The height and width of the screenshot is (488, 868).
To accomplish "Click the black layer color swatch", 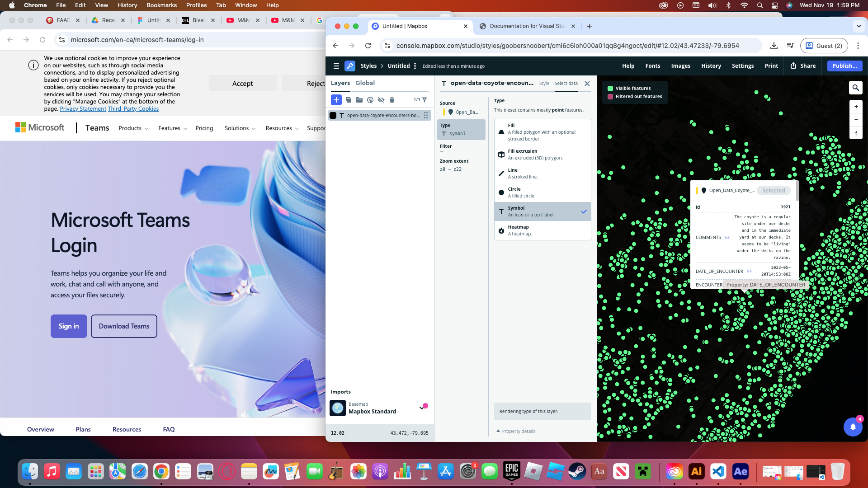I will 333,115.
